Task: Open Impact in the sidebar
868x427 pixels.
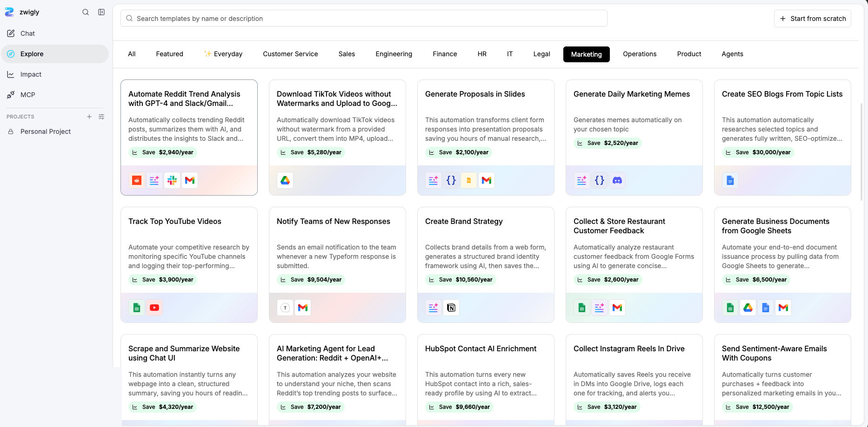Action: point(55,74)
